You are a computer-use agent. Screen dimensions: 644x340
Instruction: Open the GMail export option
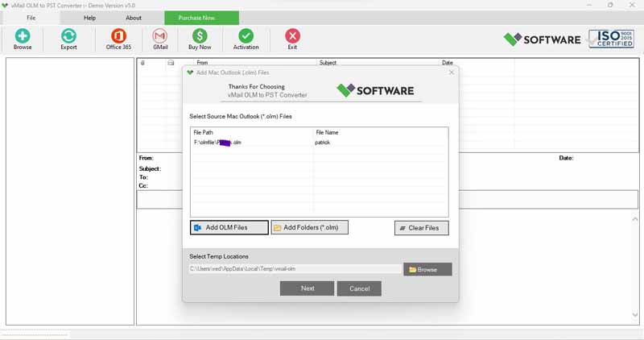[x=159, y=39]
